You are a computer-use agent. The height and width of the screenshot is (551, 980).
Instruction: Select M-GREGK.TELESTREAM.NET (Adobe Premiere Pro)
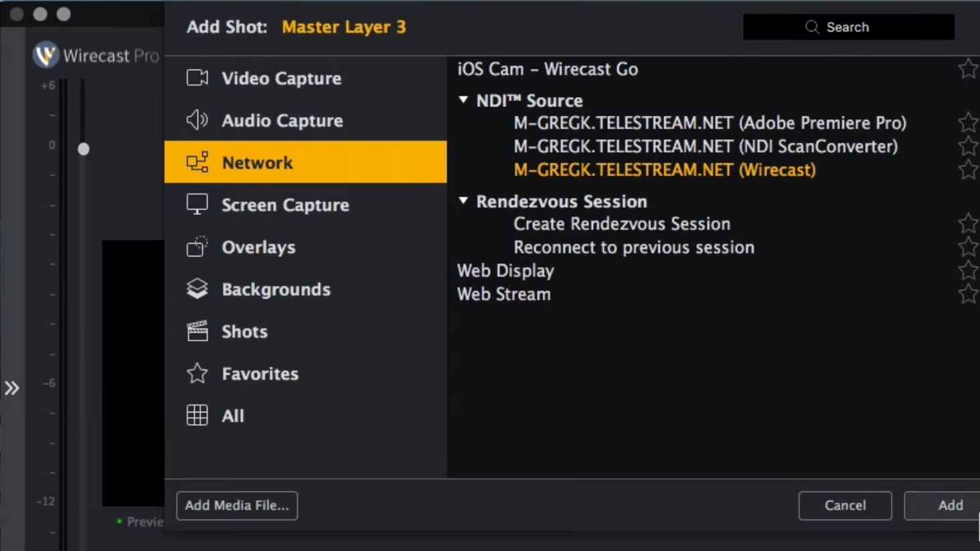point(710,123)
